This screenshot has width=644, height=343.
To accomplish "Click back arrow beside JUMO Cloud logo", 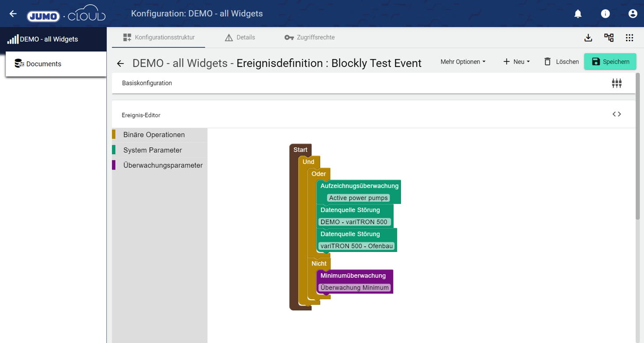I will (x=13, y=14).
